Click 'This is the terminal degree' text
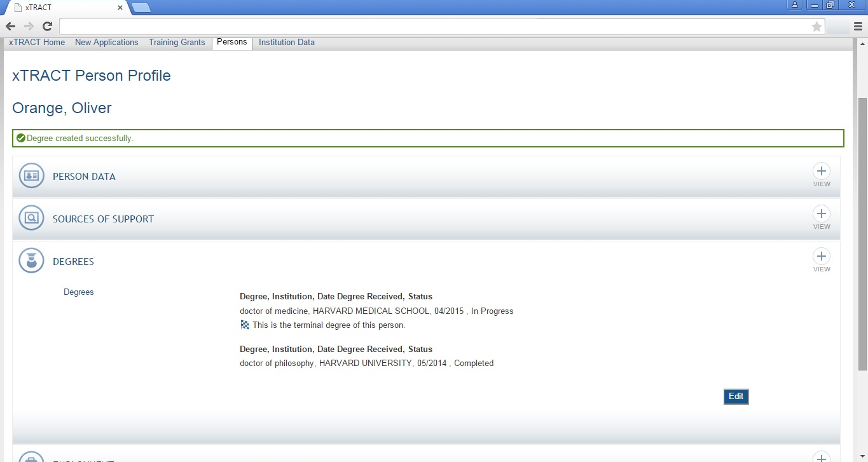Screen dimensions: 868x462 pos(329,325)
